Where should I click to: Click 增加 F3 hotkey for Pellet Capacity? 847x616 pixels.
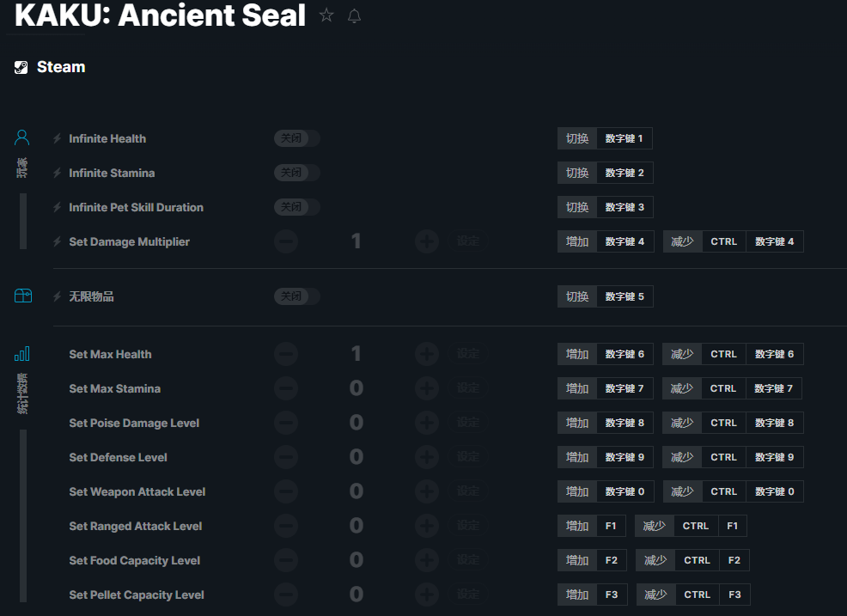pos(592,595)
